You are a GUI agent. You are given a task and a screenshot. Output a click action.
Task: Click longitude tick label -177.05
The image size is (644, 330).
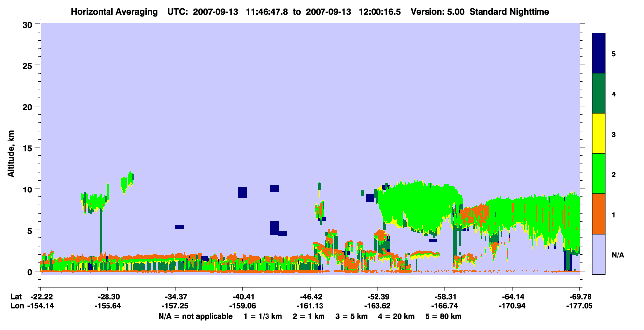pyautogui.click(x=579, y=306)
